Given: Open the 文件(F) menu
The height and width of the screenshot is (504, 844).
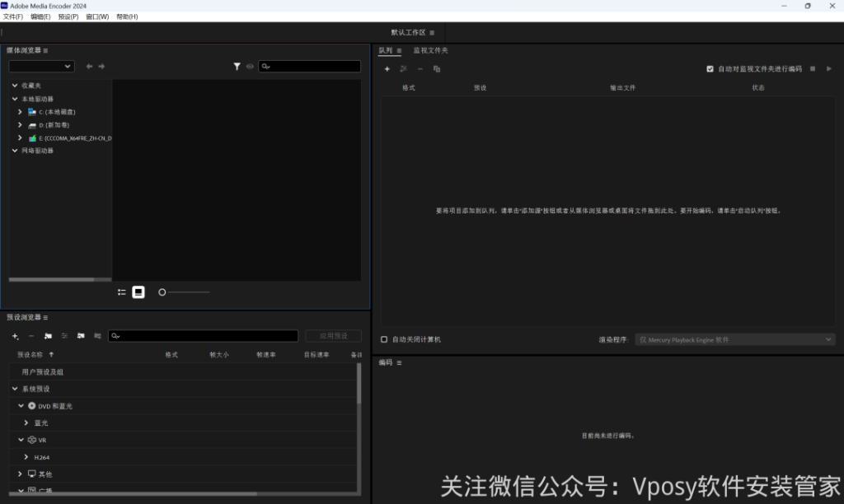Looking at the screenshot, I should [13, 16].
